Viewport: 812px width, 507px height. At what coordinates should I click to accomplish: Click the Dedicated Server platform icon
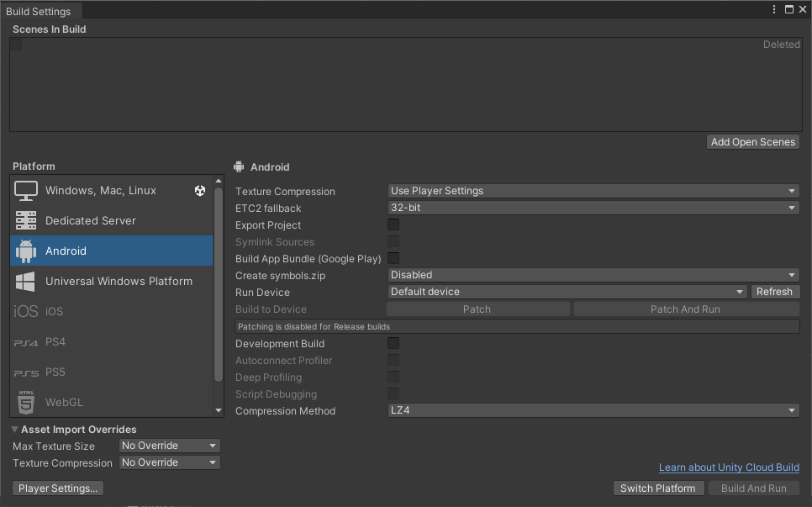coord(26,221)
